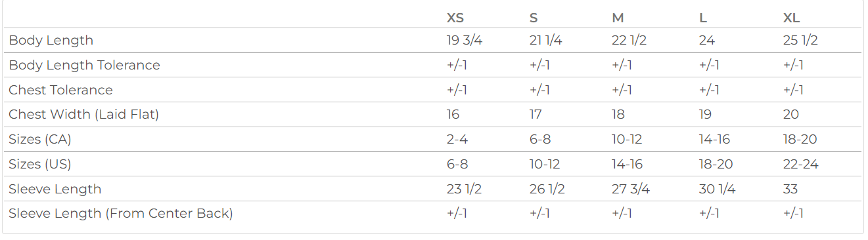
Task: Select XS body length value 19 3/4
Action: click(x=465, y=41)
